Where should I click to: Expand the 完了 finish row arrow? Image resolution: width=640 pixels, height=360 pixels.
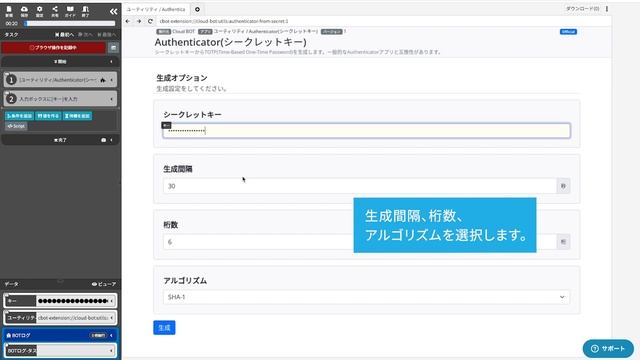point(111,140)
